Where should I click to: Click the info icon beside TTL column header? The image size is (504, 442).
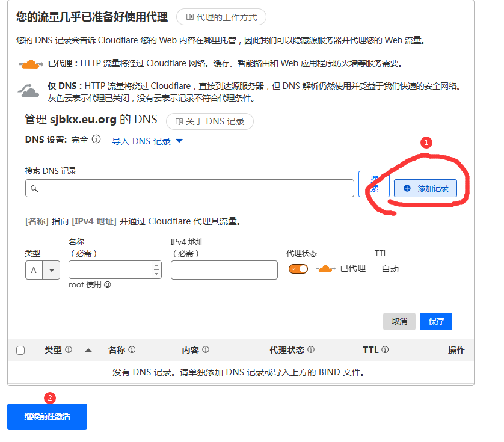(x=385, y=349)
